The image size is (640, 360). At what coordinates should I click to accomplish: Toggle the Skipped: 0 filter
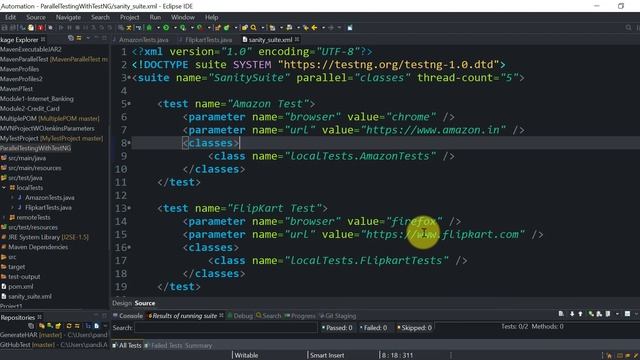click(415, 328)
